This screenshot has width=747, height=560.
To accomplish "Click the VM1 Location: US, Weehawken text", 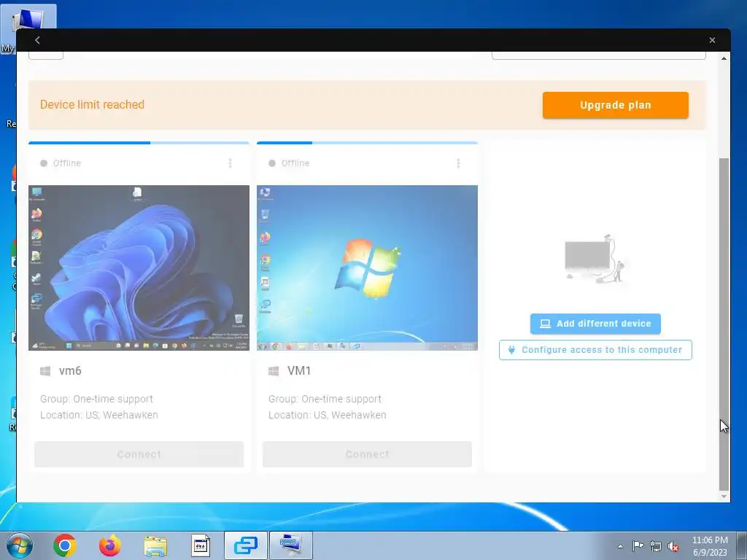I will pos(327,415).
